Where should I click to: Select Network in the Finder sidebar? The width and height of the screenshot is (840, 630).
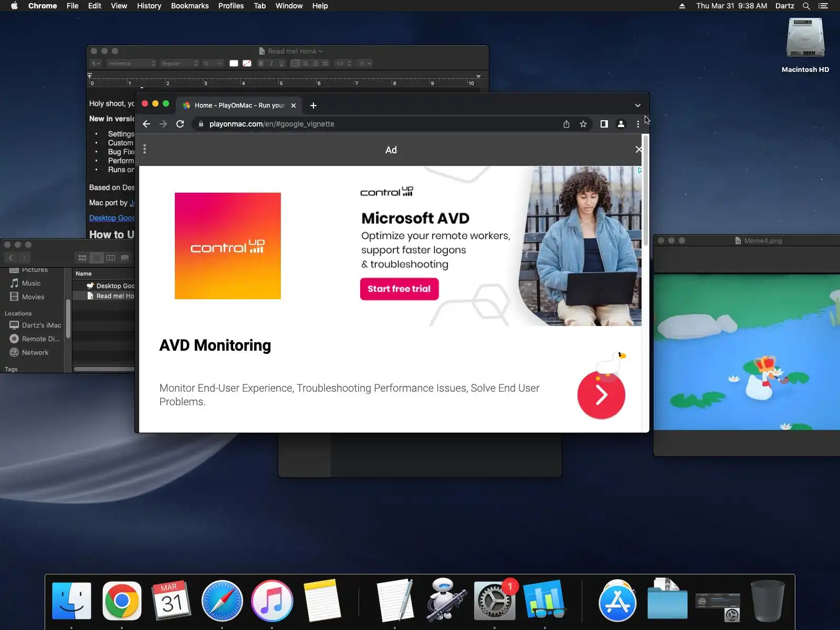(x=29, y=352)
